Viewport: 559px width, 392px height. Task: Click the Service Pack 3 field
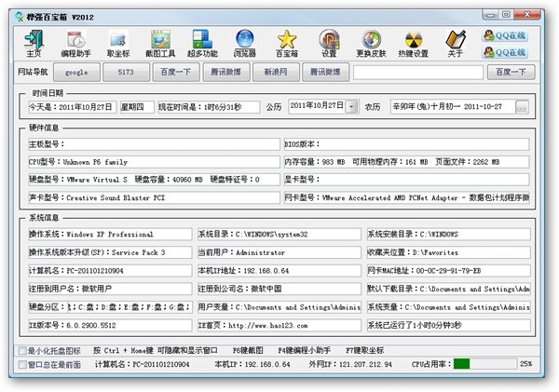point(110,252)
